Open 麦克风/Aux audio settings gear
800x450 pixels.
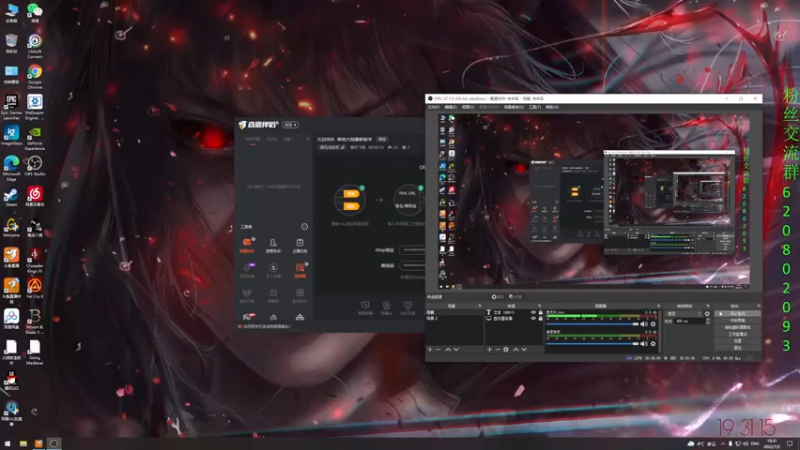click(x=653, y=324)
